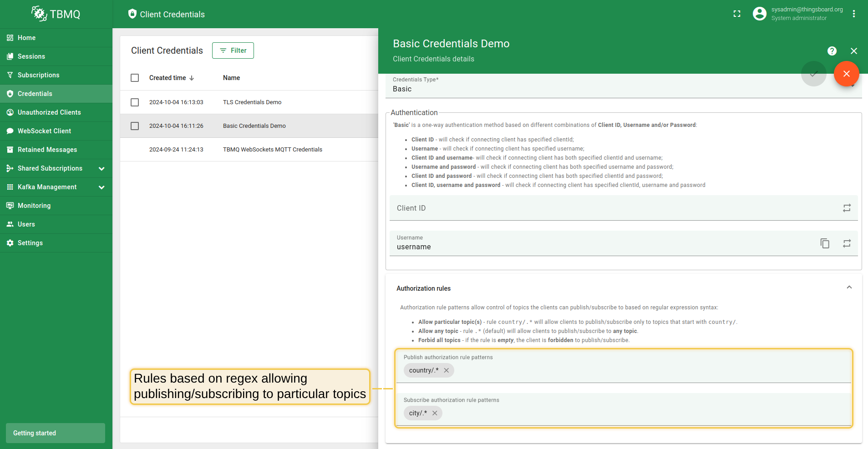Expand Kafka Management menu

102,187
